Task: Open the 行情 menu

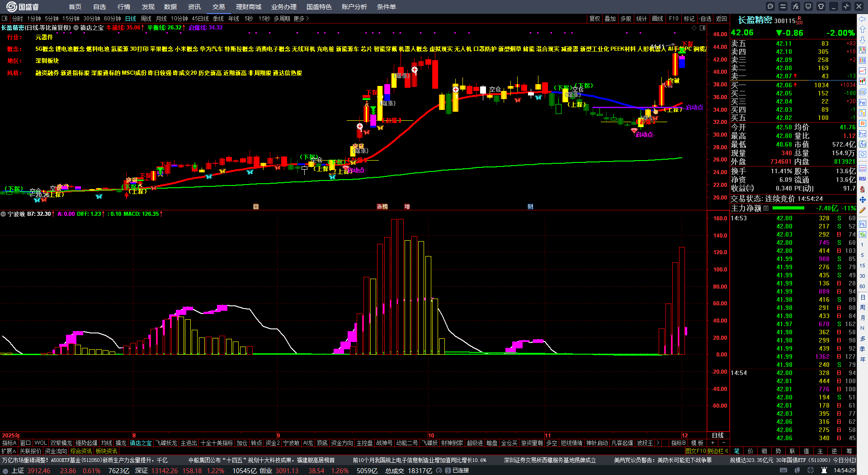Action: point(124,7)
